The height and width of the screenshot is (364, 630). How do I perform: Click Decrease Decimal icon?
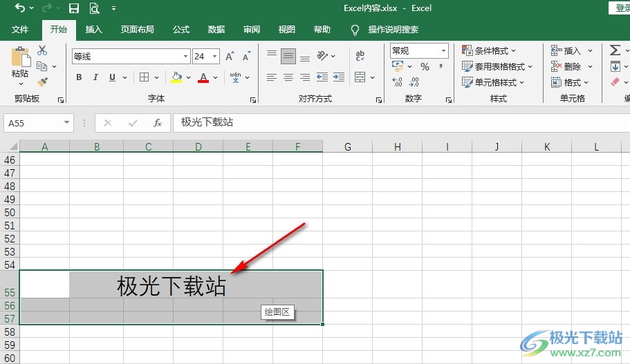point(414,82)
